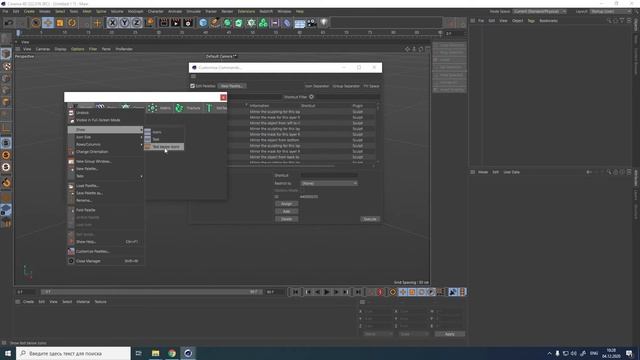The image size is (640, 360).
Task: Select the Live Selection tool
Action: click(36, 23)
